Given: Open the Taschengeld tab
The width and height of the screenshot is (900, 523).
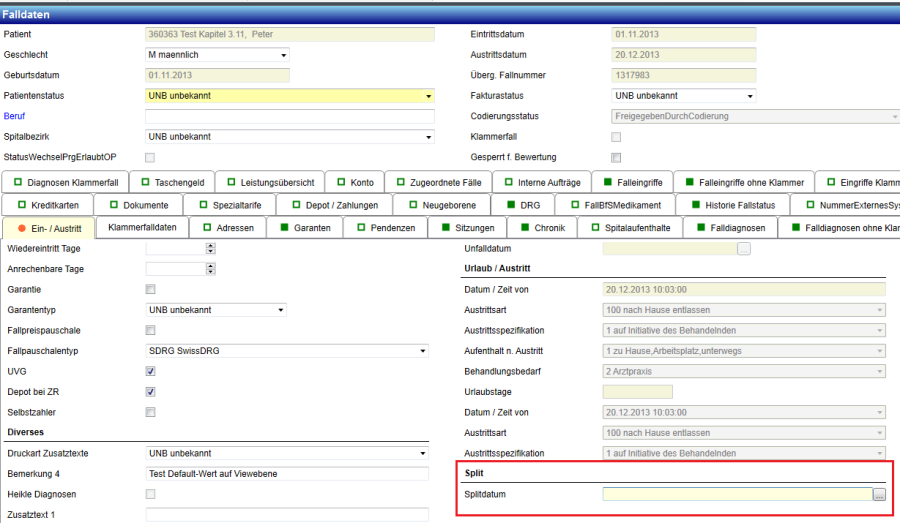Looking at the screenshot, I should point(172,183).
